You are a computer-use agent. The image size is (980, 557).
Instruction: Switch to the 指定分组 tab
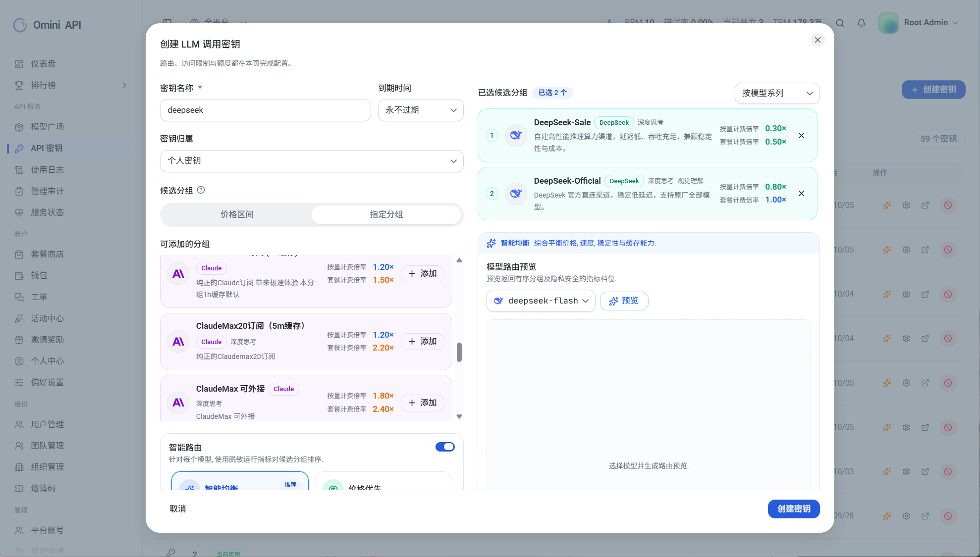(x=386, y=214)
